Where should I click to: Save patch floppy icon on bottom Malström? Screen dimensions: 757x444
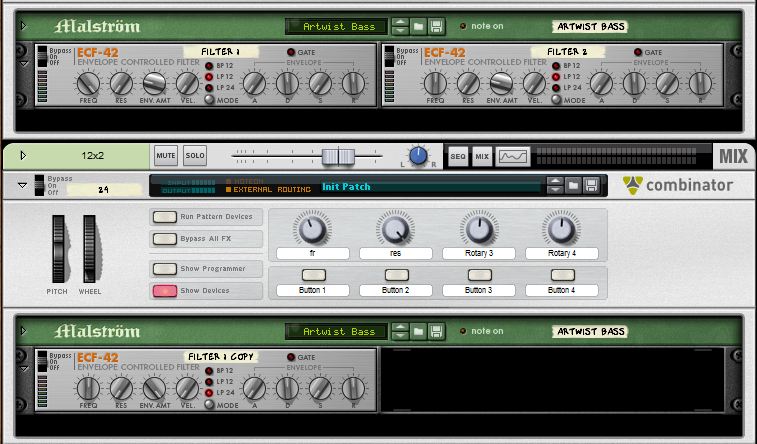436,331
